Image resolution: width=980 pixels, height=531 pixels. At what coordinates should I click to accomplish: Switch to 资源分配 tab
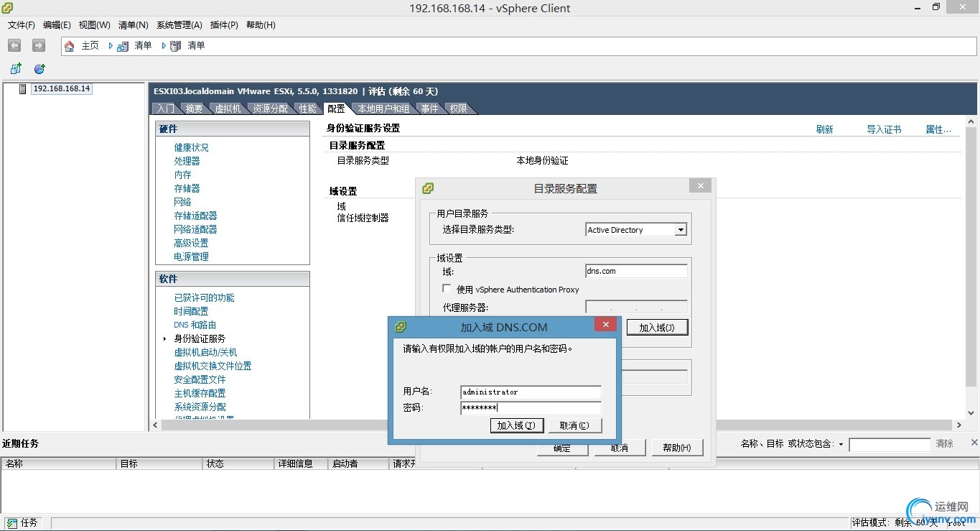(x=271, y=108)
